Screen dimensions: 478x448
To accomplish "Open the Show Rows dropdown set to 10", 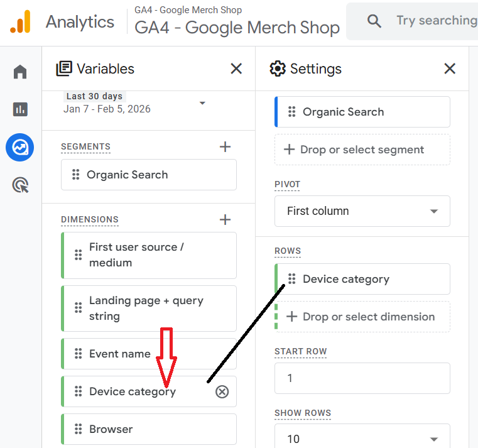I will point(362,439).
